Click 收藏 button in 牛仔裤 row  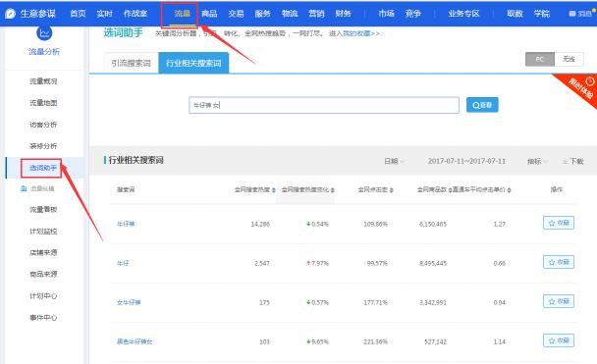tap(559, 223)
